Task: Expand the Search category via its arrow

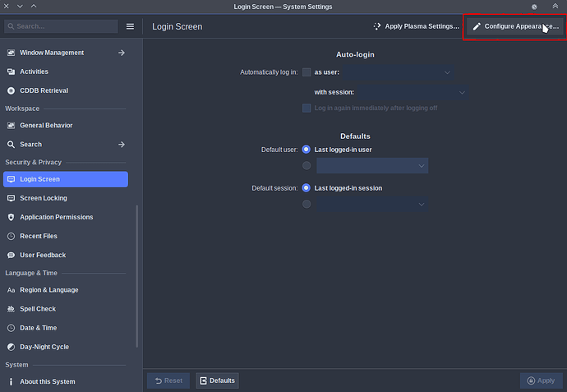Action: coord(122,145)
